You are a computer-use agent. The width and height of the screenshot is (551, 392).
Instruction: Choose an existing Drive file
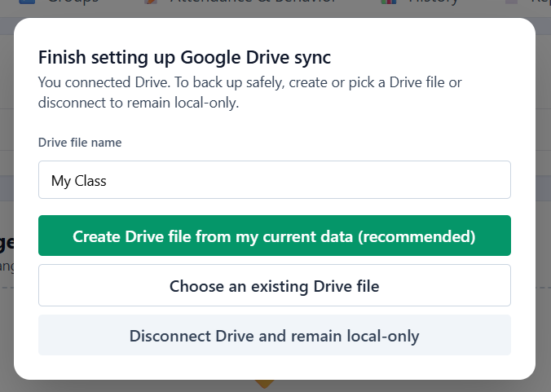tap(275, 285)
